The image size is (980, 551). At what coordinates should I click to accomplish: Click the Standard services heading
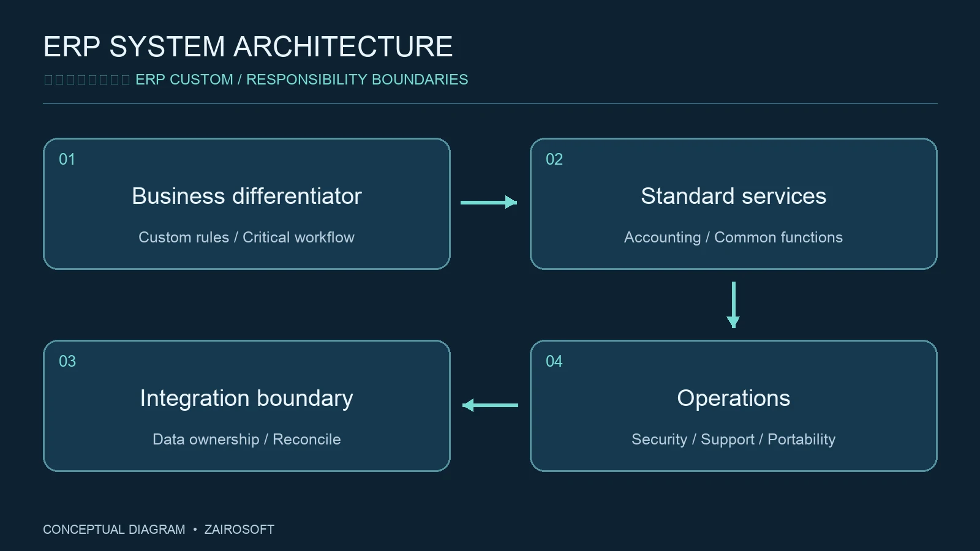[x=734, y=196]
